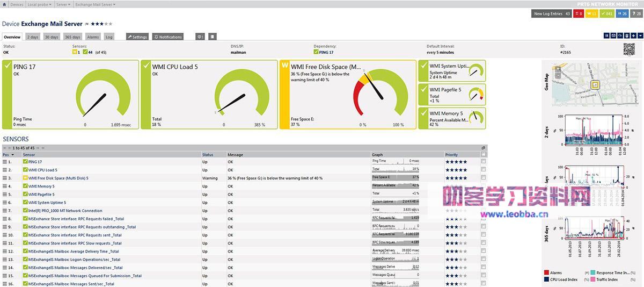Viewport: 644px width, 287px height.
Task: Set priority stars for WMI Memory 5 row
Action: coord(456,186)
